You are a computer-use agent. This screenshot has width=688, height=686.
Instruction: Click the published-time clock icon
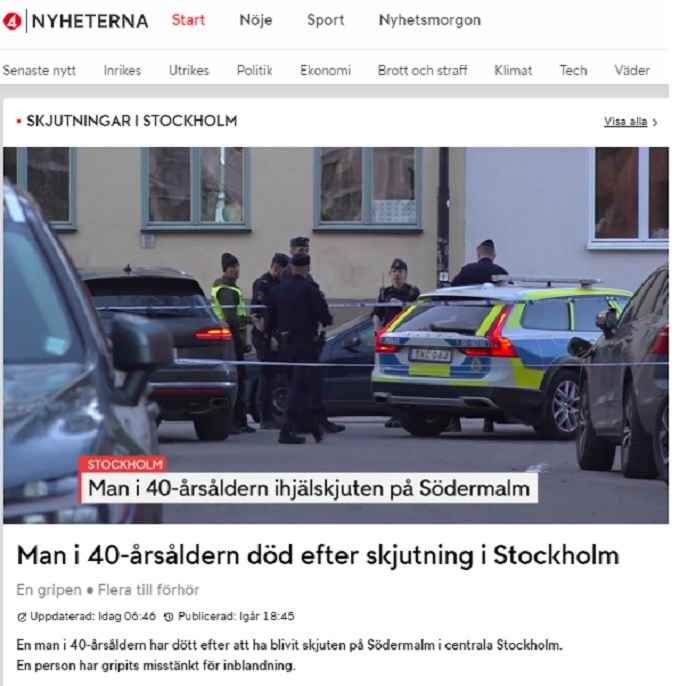tap(168, 617)
